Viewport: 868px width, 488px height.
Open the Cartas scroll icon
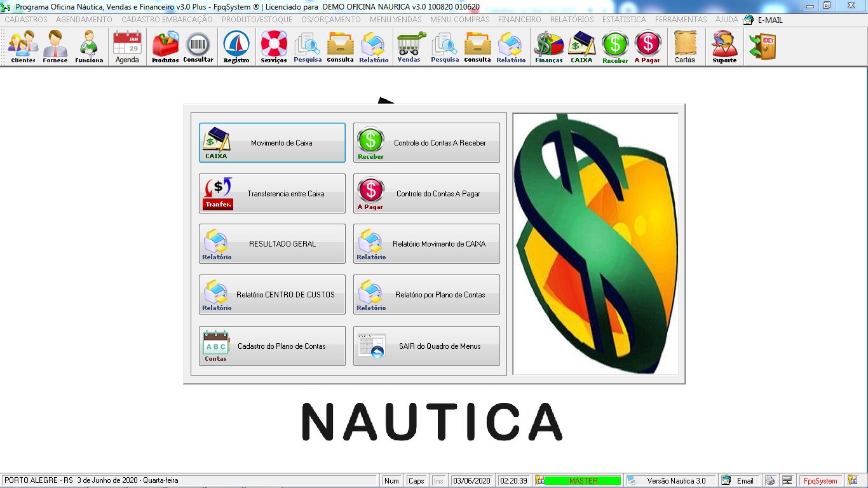685,47
